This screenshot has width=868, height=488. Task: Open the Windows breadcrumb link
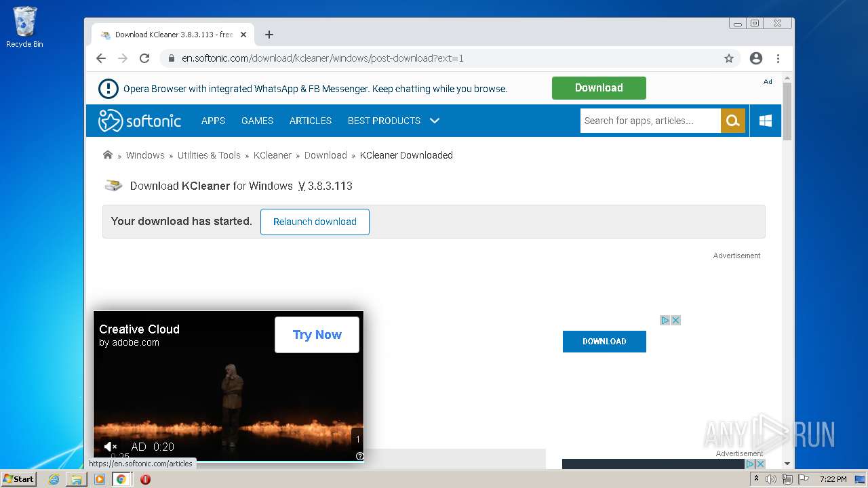click(x=145, y=155)
